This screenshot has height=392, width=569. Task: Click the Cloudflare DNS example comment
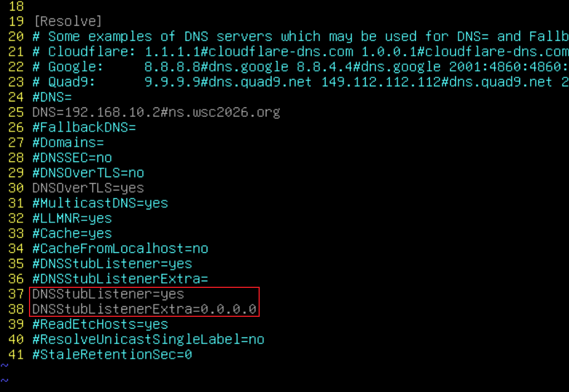tap(301, 52)
